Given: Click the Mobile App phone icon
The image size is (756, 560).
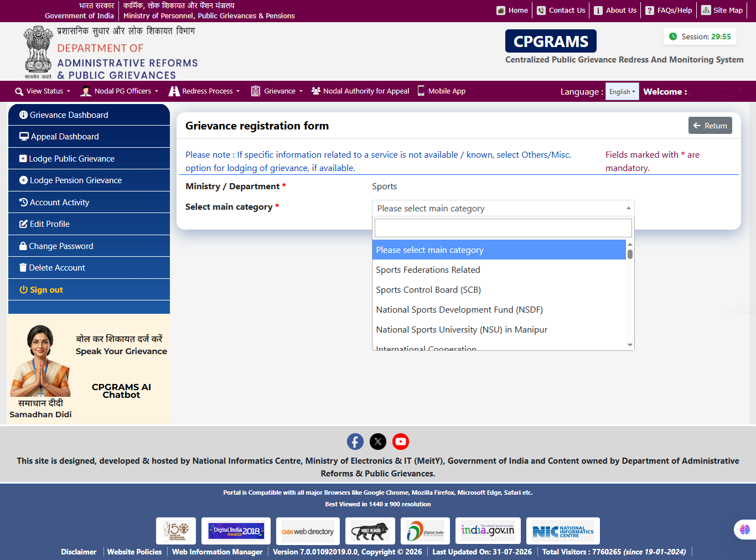Looking at the screenshot, I should tap(421, 91).
